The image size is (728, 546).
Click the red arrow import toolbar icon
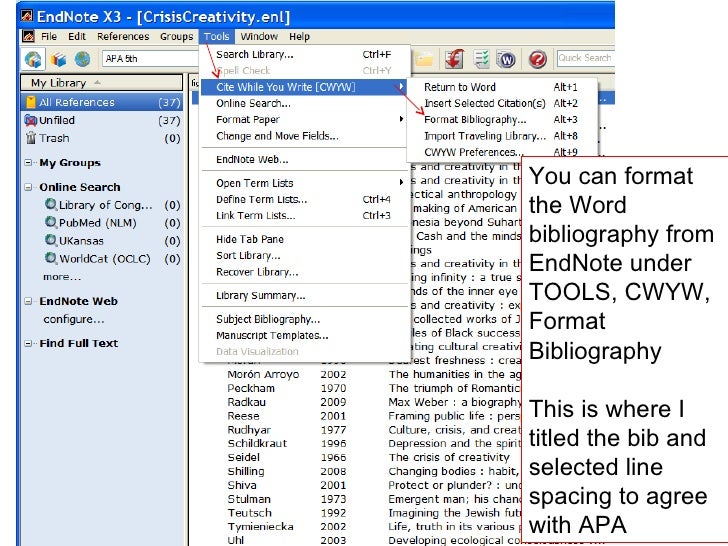[x=455, y=59]
